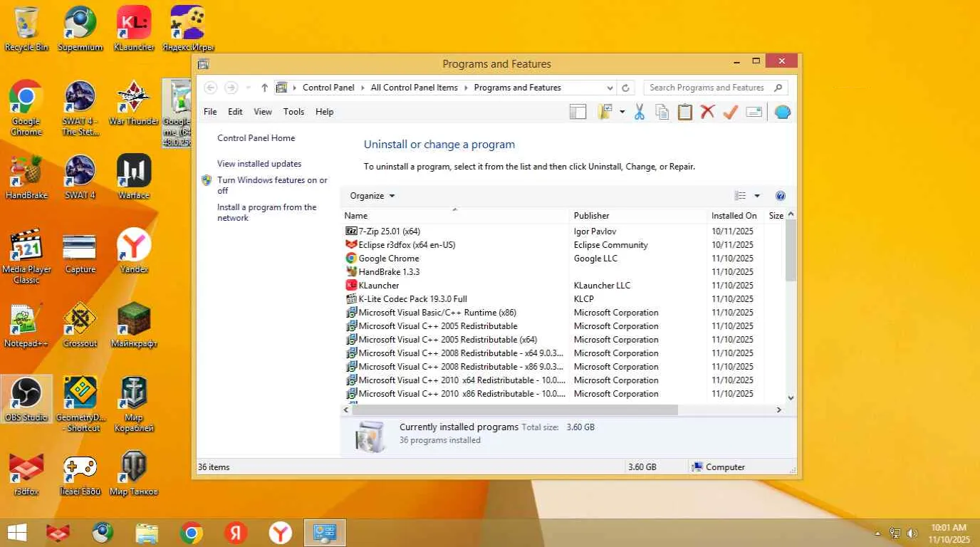Go up one level with the Up arrow
The image size is (980, 547).
(264, 88)
